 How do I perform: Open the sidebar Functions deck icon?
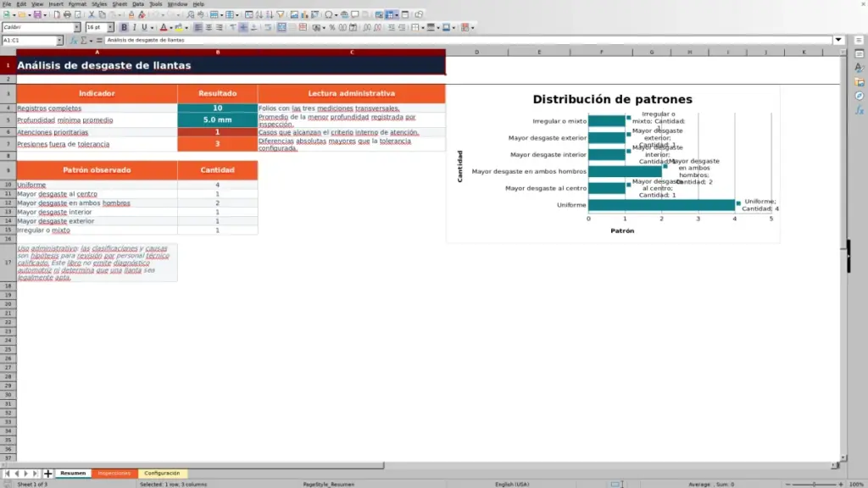tap(860, 110)
